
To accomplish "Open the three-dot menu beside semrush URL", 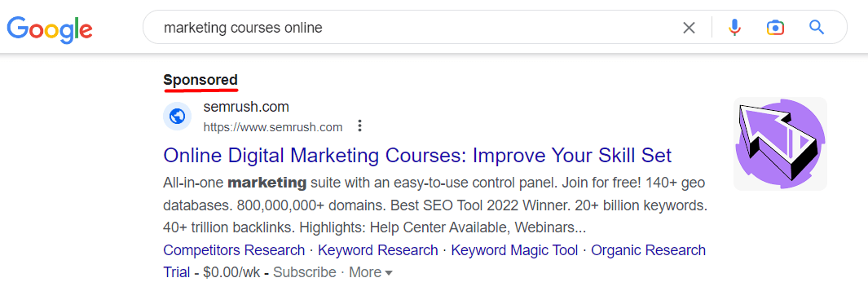I will pyautogui.click(x=359, y=126).
